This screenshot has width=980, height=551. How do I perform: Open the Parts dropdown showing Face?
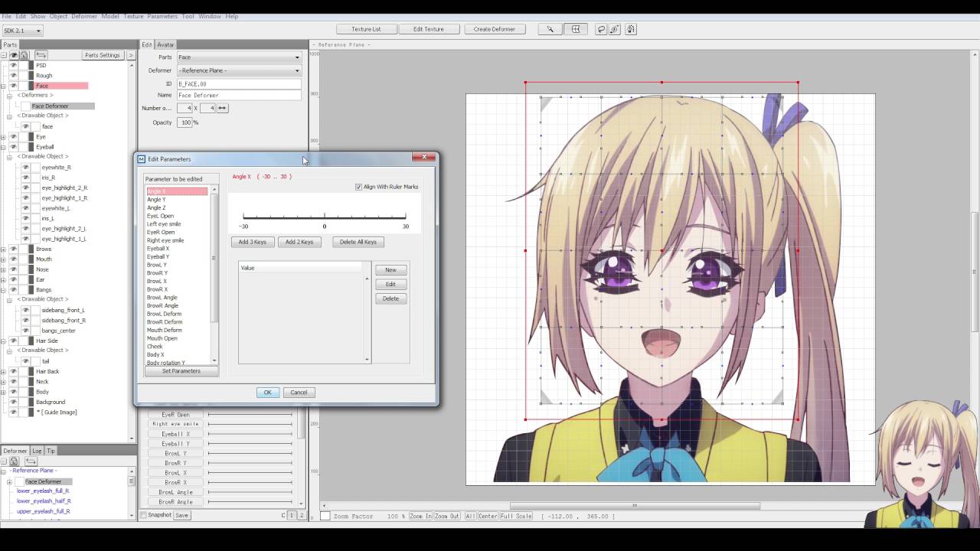coord(239,57)
